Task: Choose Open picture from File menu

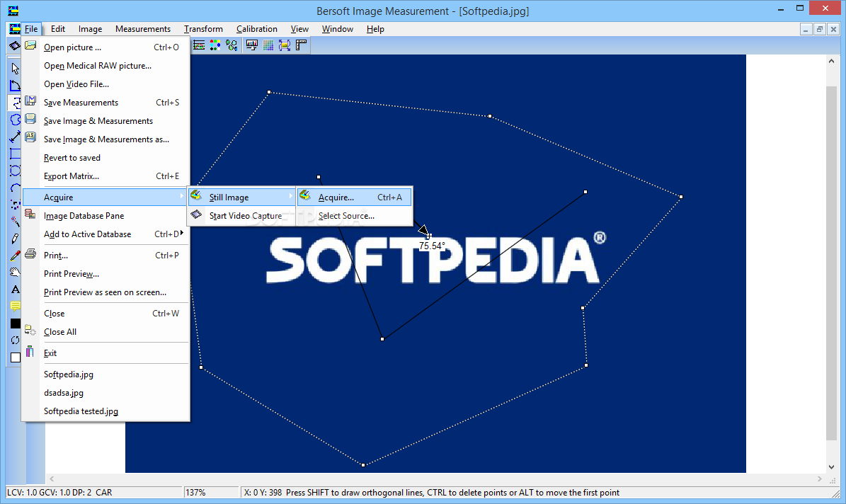Action: point(105,47)
